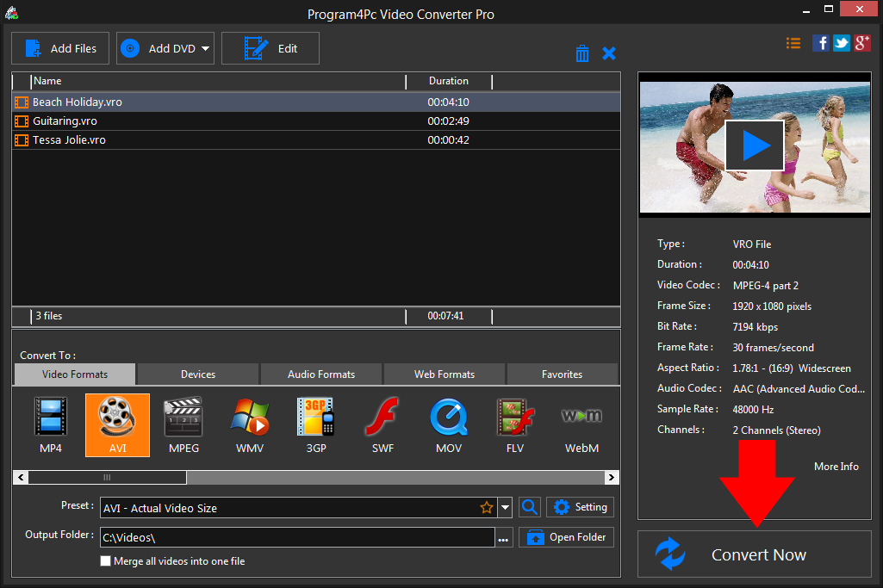Open the Audio Formats tab

(321, 374)
